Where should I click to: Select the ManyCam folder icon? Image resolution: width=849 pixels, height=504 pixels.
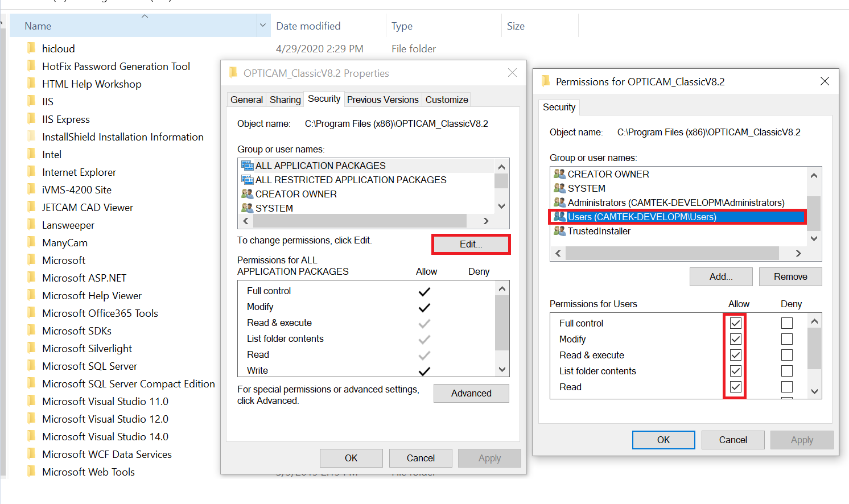tap(31, 242)
